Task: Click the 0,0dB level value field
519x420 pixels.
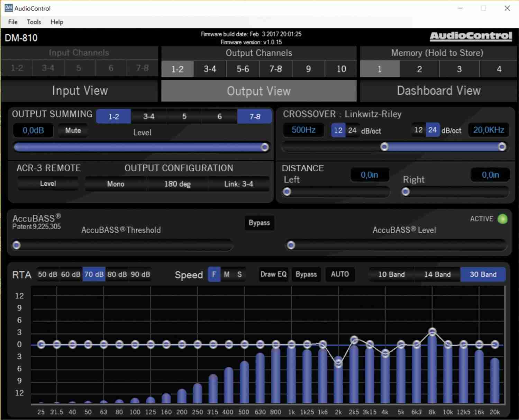Action: 33,131
